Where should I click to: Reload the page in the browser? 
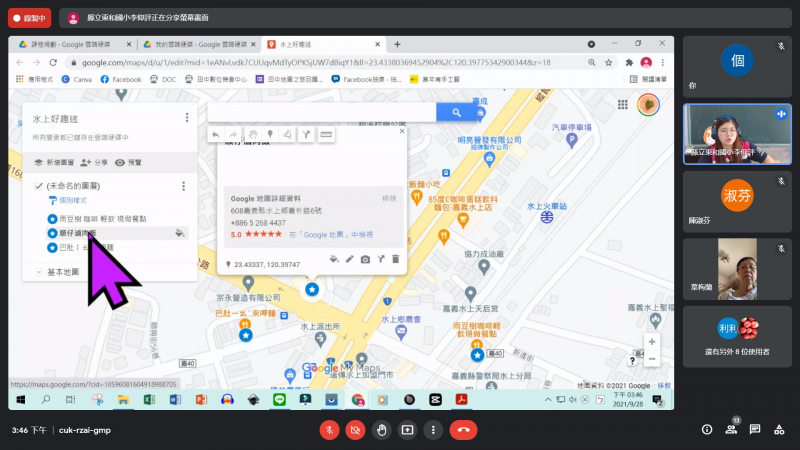pyautogui.click(x=53, y=62)
